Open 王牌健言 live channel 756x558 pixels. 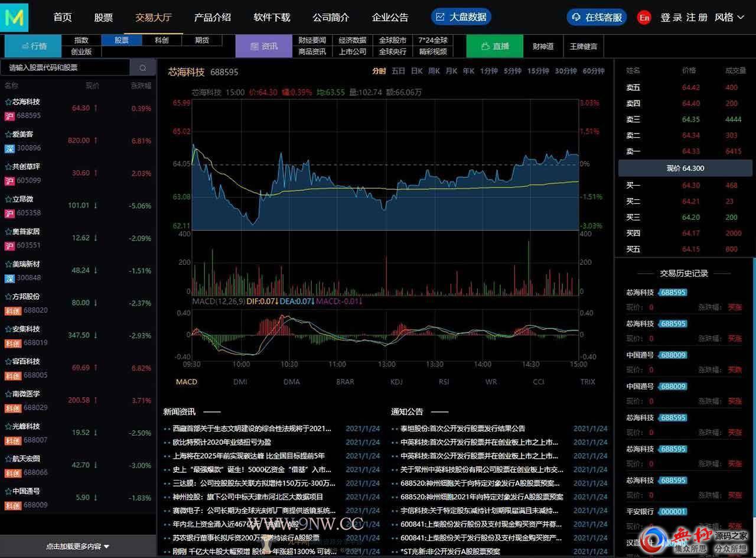pyautogui.click(x=583, y=46)
